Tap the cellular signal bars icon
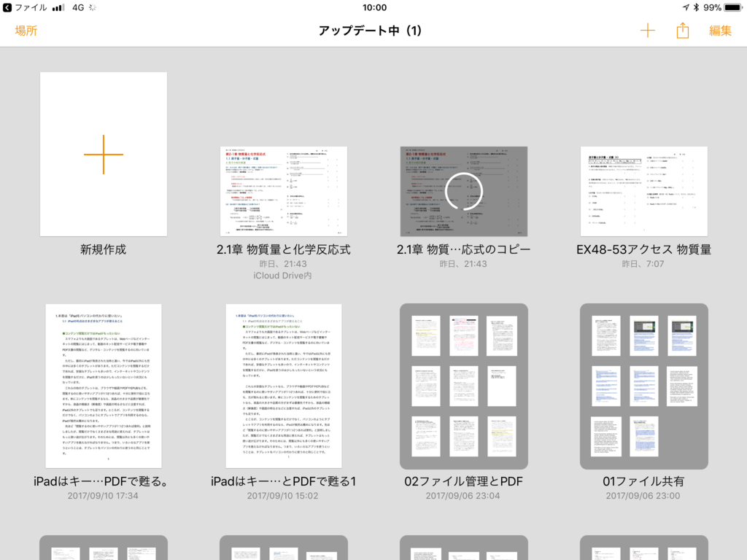This screenshot has height=560, width=747. tap(58, 7)
